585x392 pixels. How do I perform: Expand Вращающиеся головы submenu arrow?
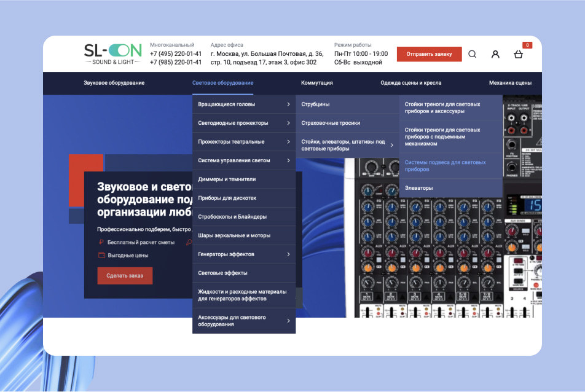point(288,104)
